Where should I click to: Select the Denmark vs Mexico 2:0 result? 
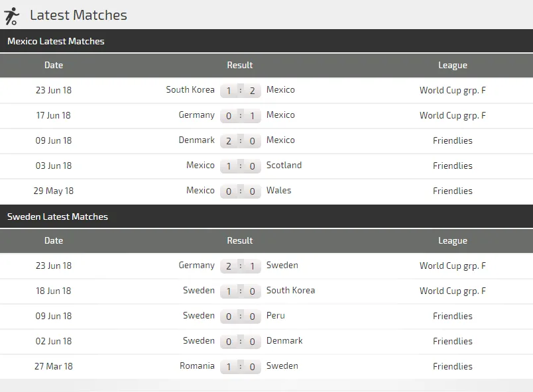click(240, 141)
